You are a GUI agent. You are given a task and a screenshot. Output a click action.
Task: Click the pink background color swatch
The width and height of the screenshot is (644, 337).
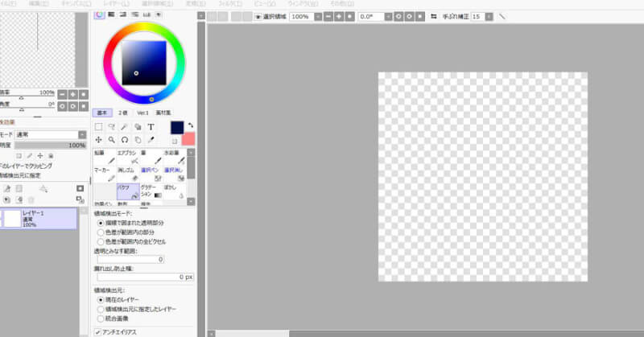click(188, 139)
